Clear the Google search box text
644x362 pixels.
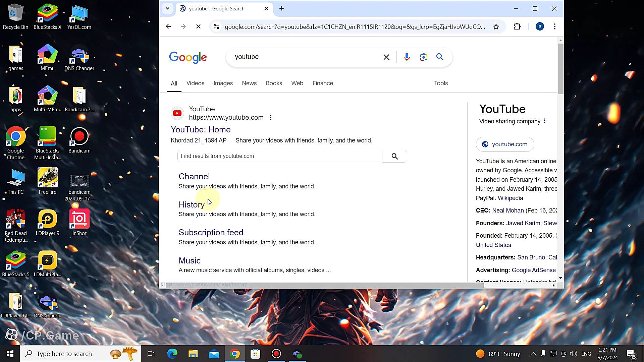point(386,57)
